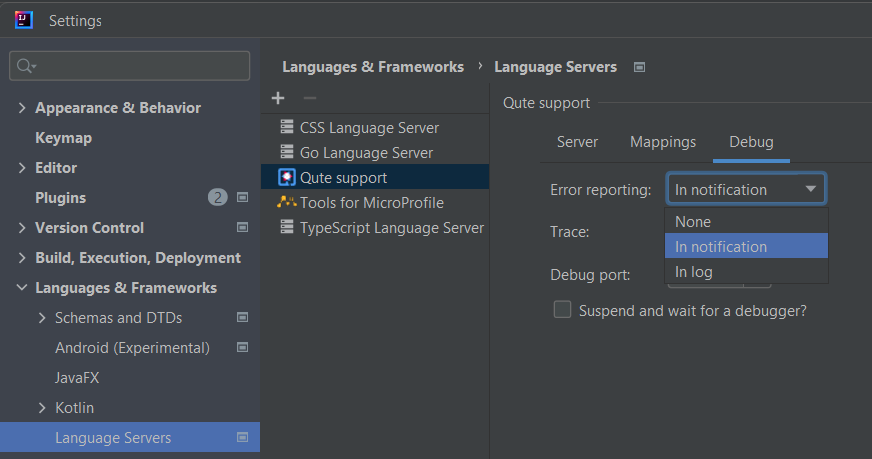Click the IntelliJ IDEA logo in the title bar
This screenshot has height=459, width=872.
(23, 20)
